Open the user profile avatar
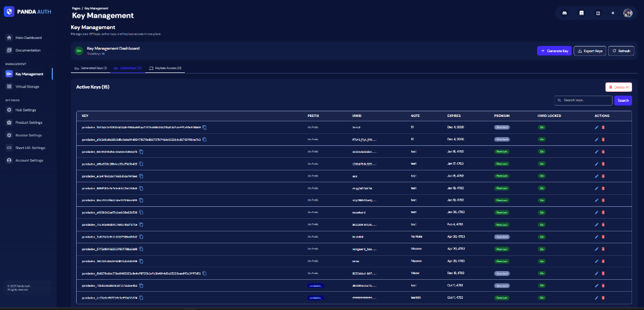The image size is (644, 310). point(628,13)
